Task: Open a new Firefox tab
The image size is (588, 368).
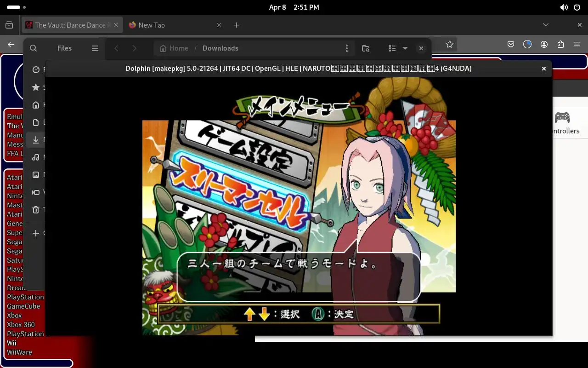Action: tap(236, 25)
